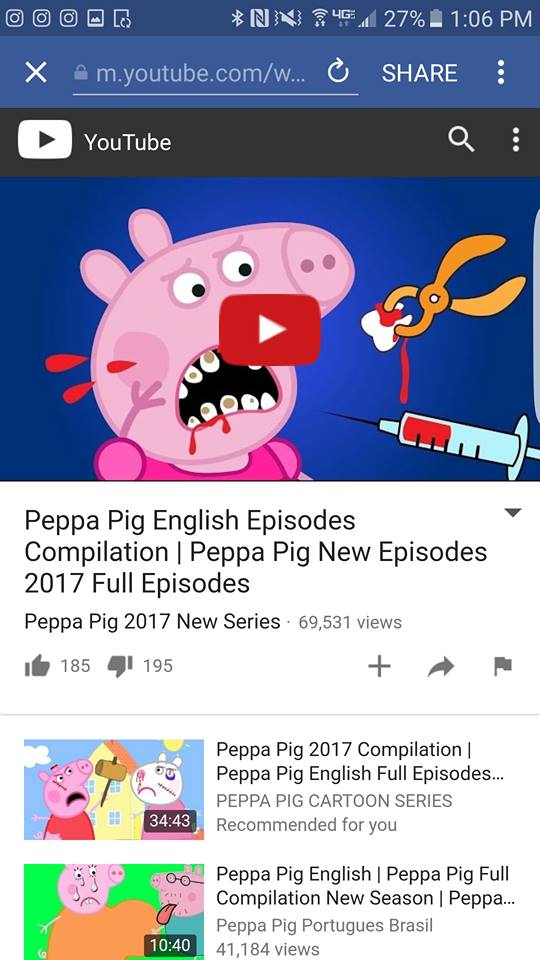Reload the page with refresh icon

(337, 72)
